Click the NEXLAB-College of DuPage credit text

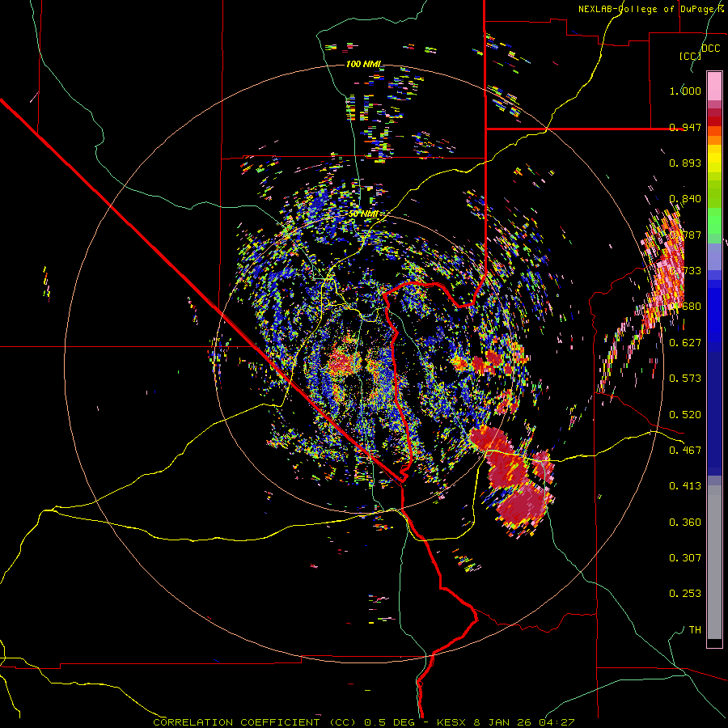pos(651,9)
